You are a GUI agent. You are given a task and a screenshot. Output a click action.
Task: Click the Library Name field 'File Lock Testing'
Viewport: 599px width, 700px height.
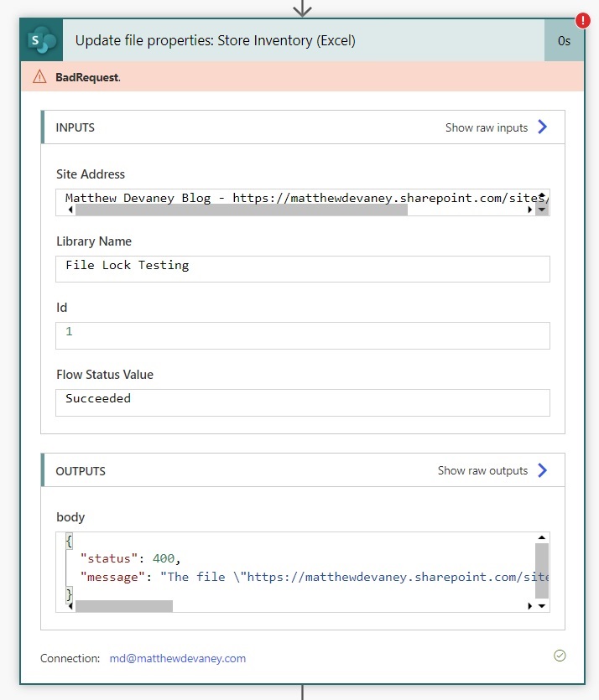[x=302, y=269]
